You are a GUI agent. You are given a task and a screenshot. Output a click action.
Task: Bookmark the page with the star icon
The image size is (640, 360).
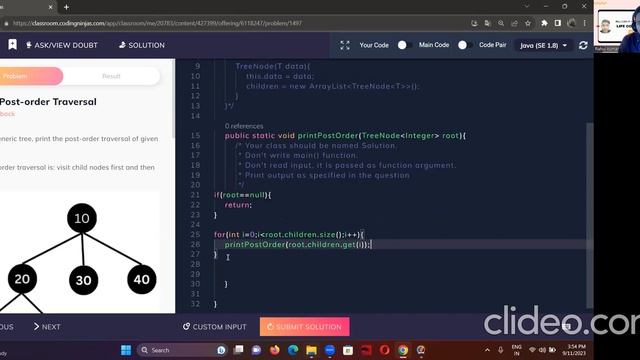coord(528,23)
